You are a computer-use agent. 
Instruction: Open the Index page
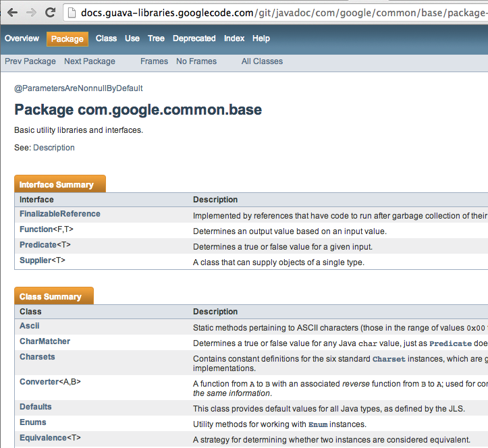point(234,38)
